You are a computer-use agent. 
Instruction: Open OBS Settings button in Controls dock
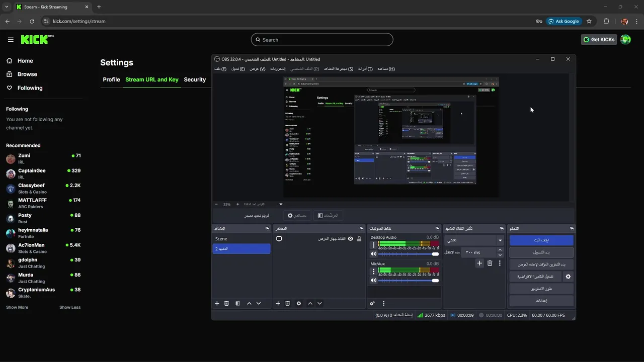pos(541,301)
